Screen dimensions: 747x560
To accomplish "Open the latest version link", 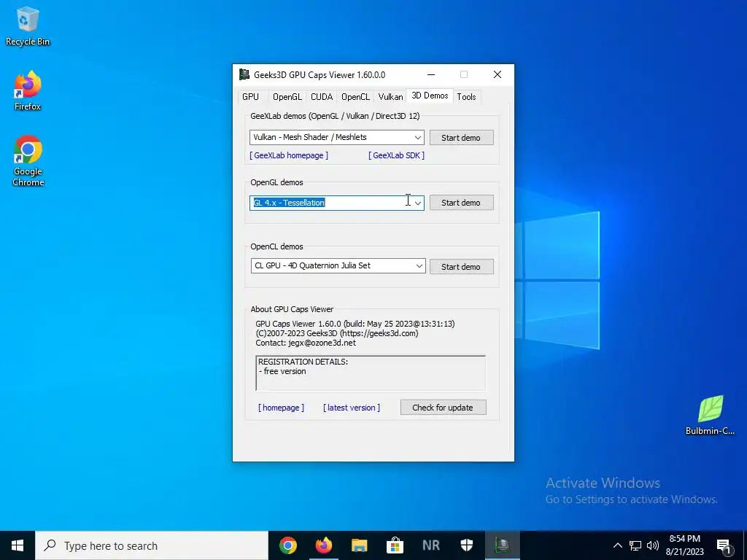I will [352, 408].
